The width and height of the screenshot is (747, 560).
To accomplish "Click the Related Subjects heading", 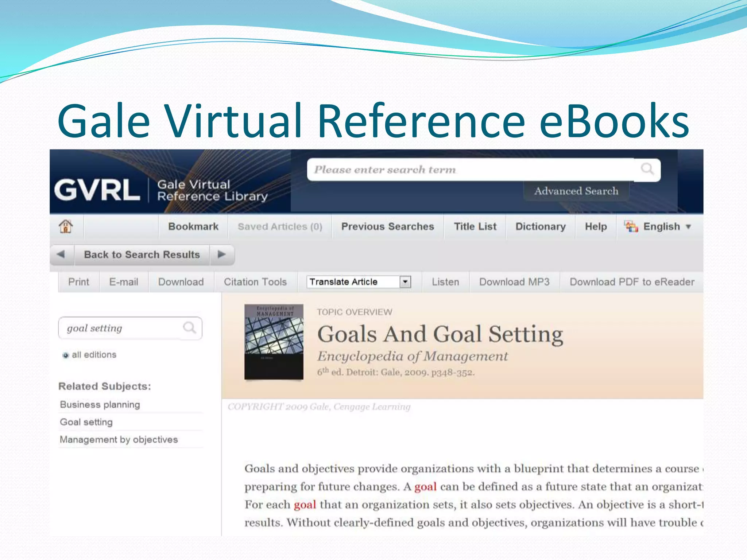I will point(105,386).
